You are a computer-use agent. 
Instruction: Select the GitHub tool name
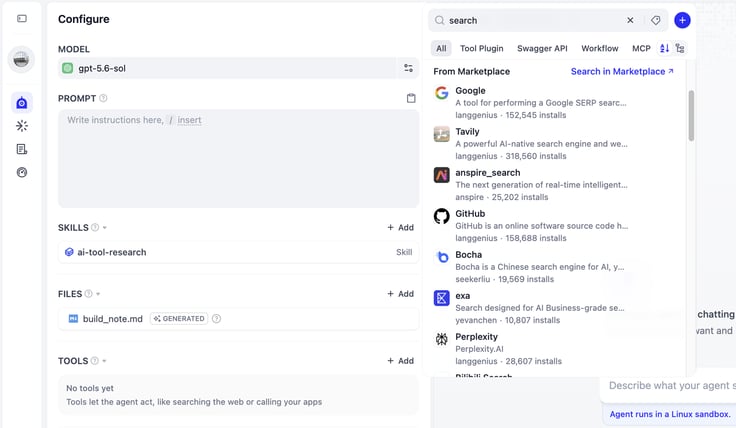pos(470,214)
